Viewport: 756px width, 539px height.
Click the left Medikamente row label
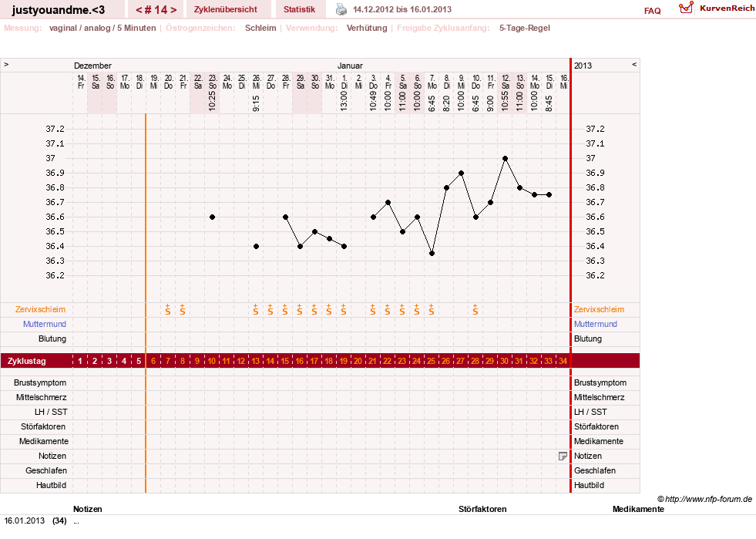tap(44, 441)
